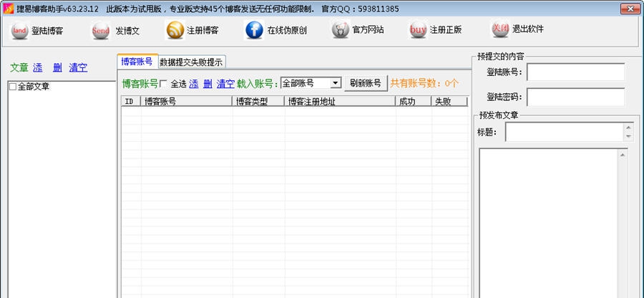Click 清空 link in the 博客账号 row
This screenshot has height=298, width=644.
click(x=225, y=84)
